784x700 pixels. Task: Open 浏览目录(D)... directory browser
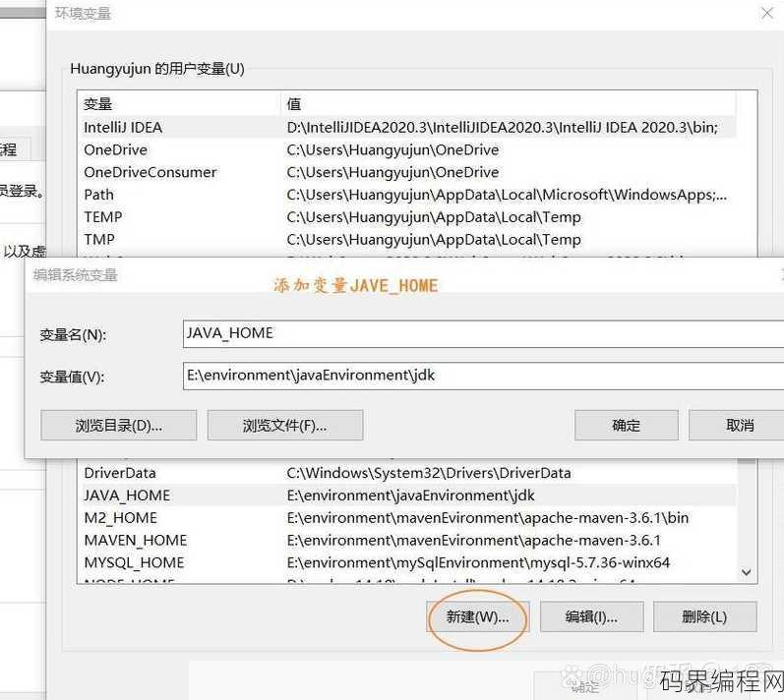(x=118, y=425)
